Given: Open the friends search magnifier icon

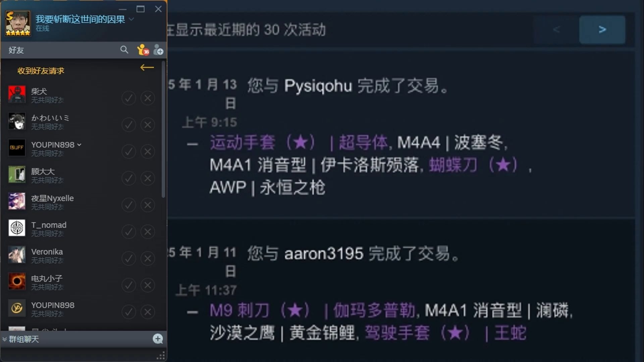Looking at the screenshot, I should coord(124,50).
